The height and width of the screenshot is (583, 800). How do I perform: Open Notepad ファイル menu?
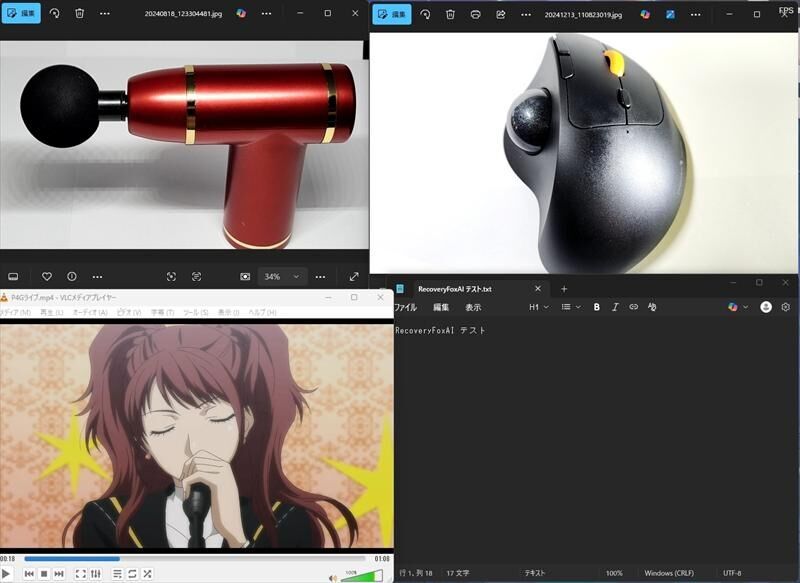(x=406, y=307)
